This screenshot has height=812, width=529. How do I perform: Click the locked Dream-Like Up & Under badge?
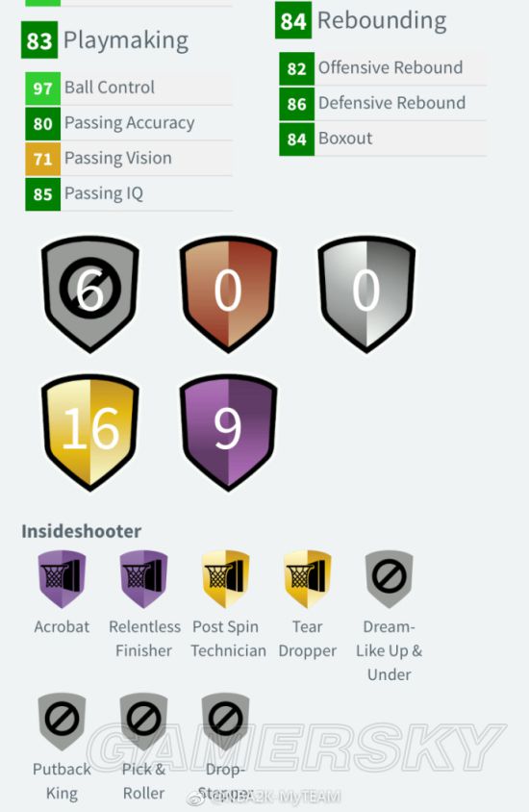389,578
